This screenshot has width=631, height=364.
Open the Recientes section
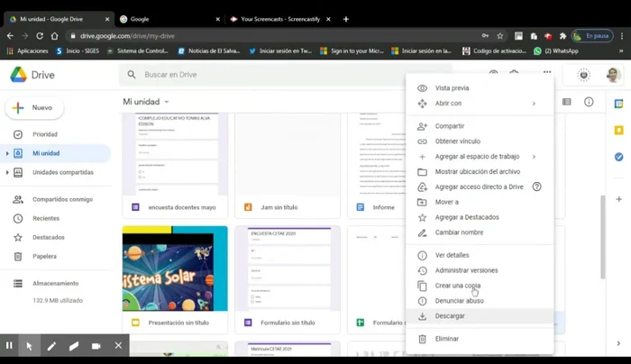[46, 218]
